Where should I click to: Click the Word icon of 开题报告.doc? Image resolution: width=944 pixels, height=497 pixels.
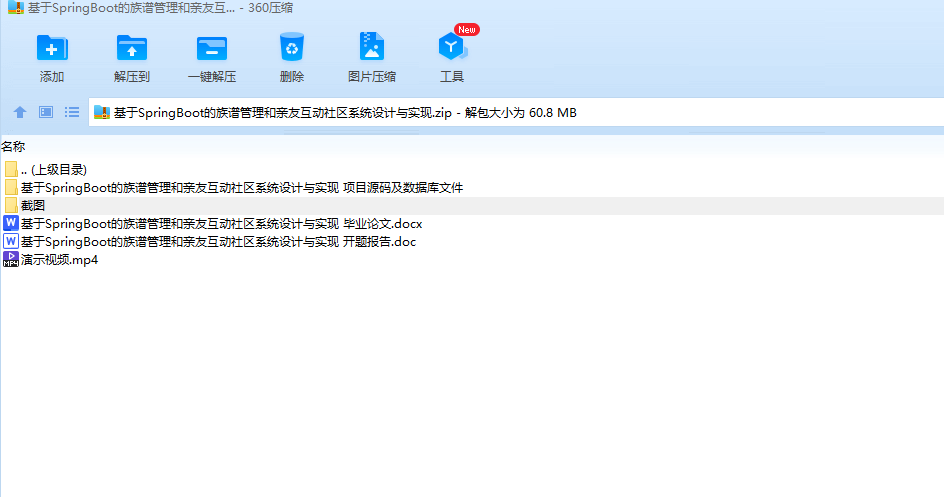tap(11, 241)
